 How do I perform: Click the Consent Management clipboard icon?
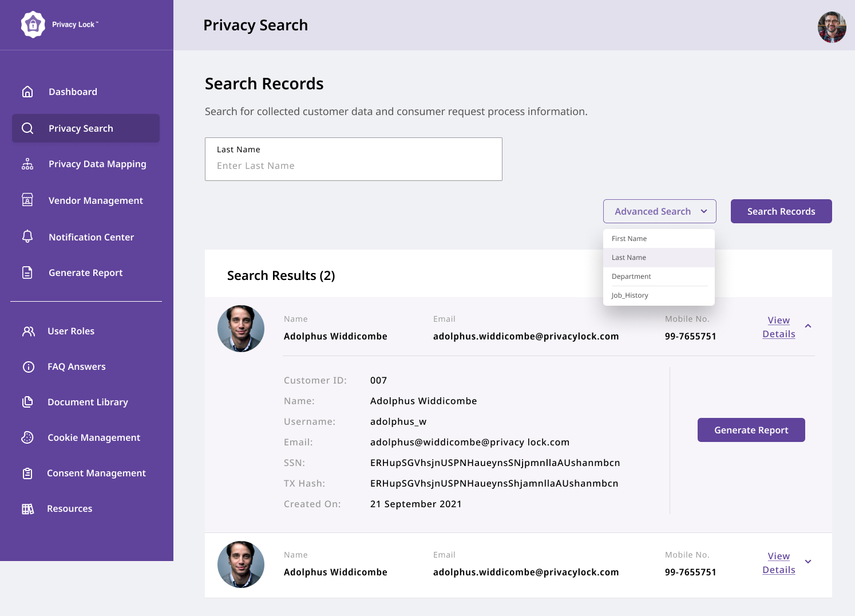pyautogui.click(x=27, y=473)
